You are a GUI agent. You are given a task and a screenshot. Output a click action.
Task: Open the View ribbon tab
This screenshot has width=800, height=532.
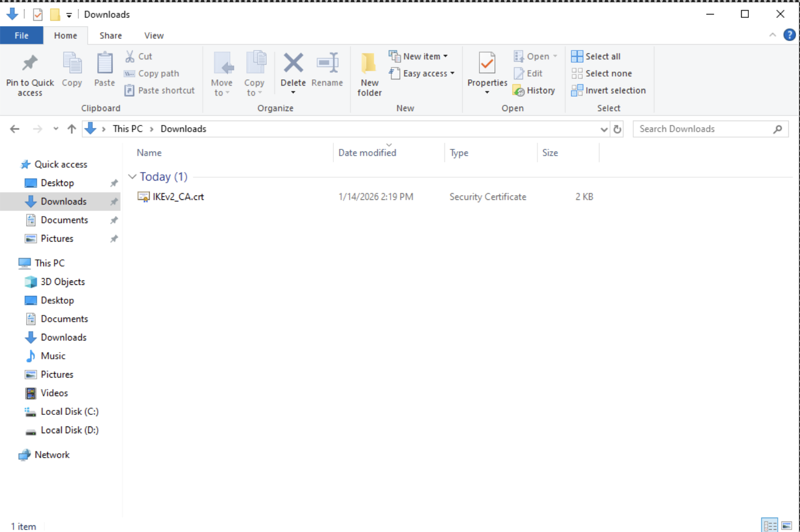pos(154,36)
